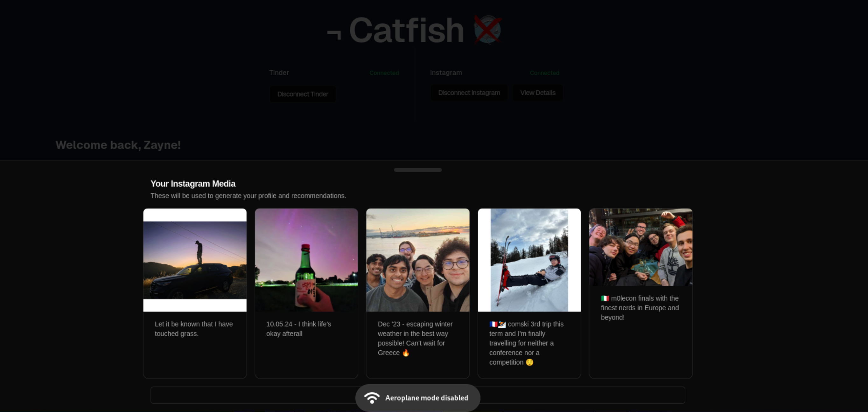Click the Tinder Connected status label
Viewport: 868px width, 412px height.
point(384,73)
